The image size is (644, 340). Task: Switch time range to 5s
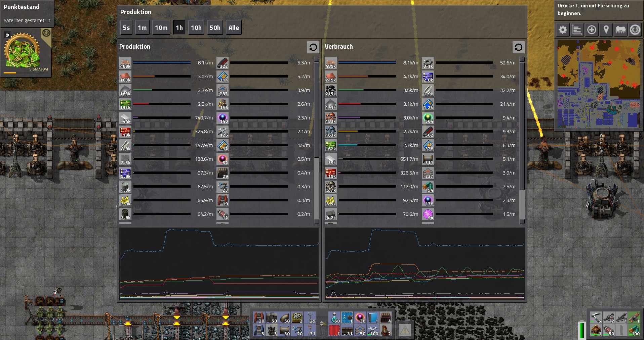126,28
